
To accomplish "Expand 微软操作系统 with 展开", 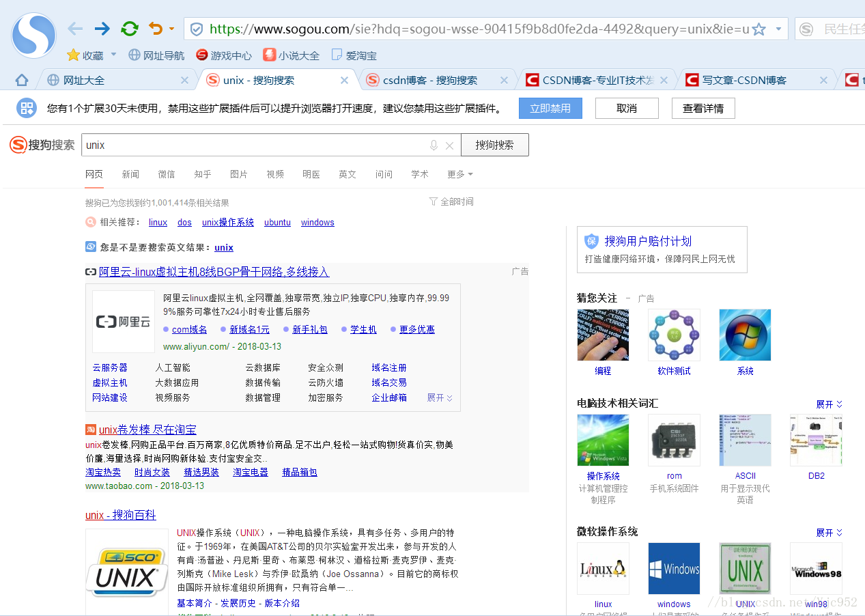I will [829, 532].
